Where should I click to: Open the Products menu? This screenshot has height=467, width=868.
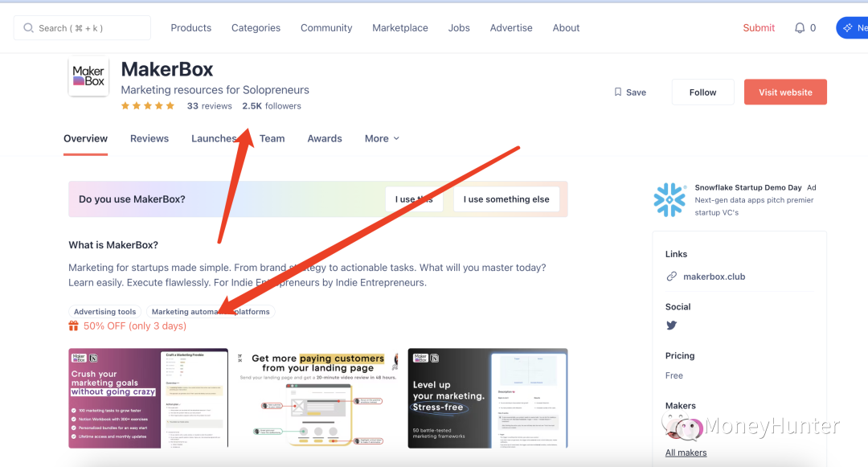pos(191,27)
